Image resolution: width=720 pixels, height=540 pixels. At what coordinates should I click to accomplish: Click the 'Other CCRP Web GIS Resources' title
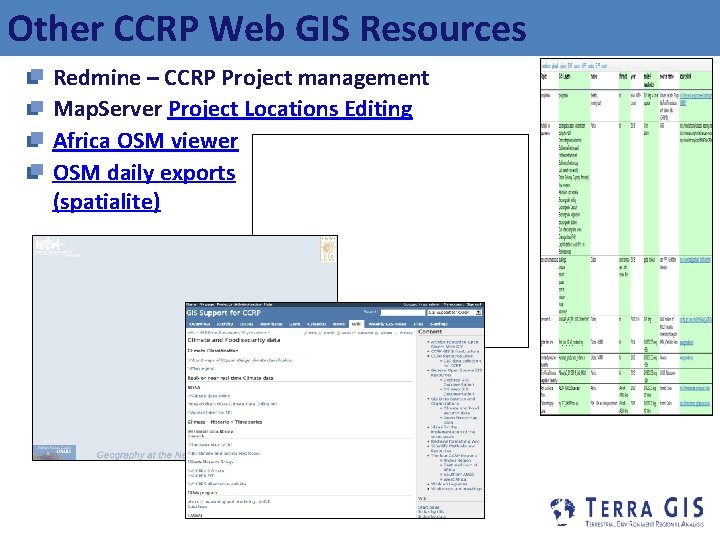click(267, 28)
